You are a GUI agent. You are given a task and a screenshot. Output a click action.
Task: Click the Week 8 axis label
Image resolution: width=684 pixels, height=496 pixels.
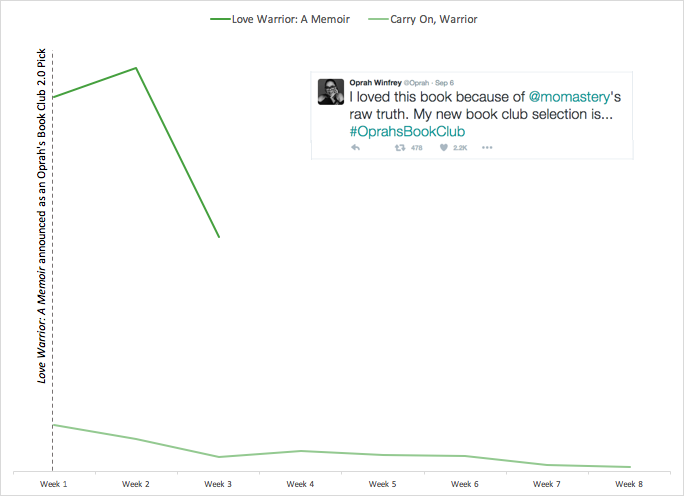[x=629, y=484]
